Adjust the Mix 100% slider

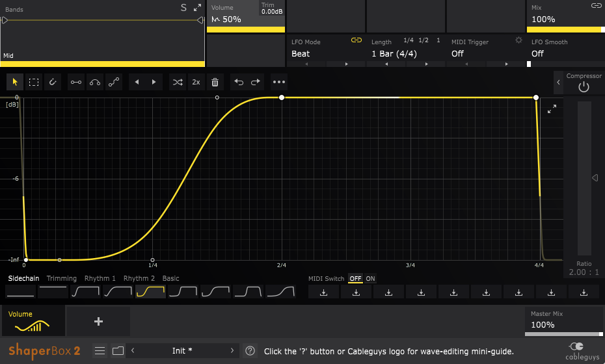tap(566, 29)
